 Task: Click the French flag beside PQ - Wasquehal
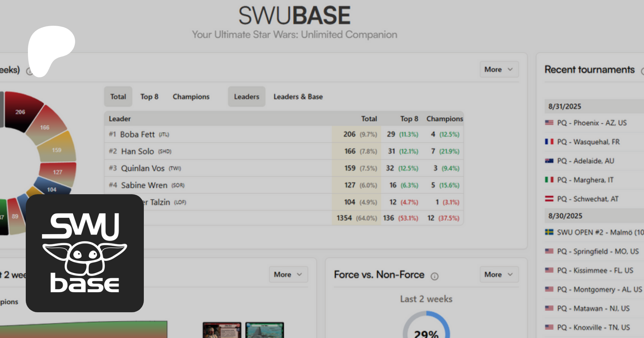pos(549,142)
